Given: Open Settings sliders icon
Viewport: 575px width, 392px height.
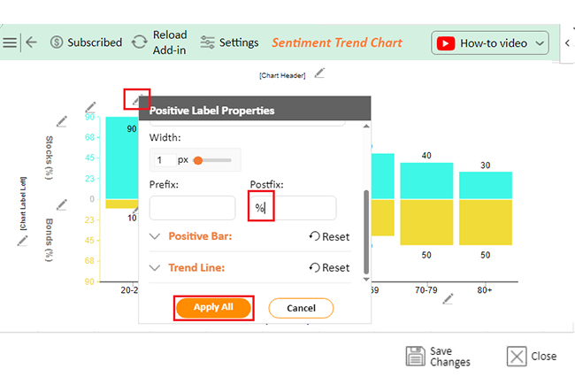Looking at the screenshot, I should [x=207, y=42].
